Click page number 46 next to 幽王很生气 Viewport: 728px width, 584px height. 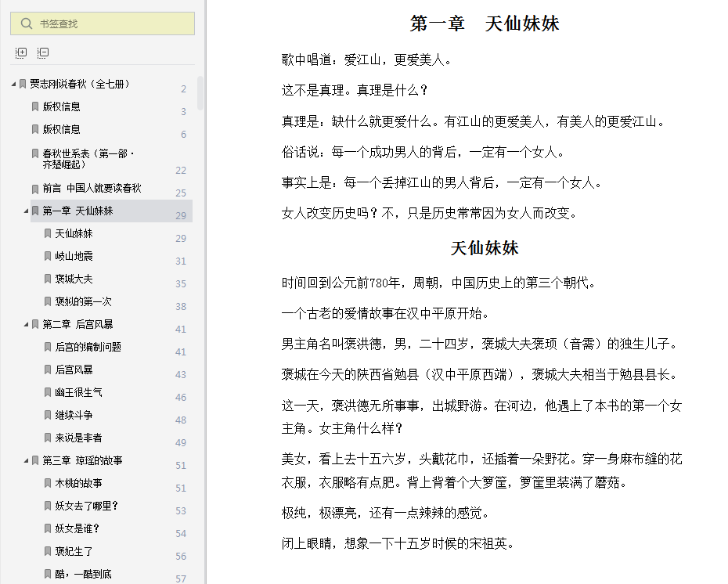(x=181, y=398)
